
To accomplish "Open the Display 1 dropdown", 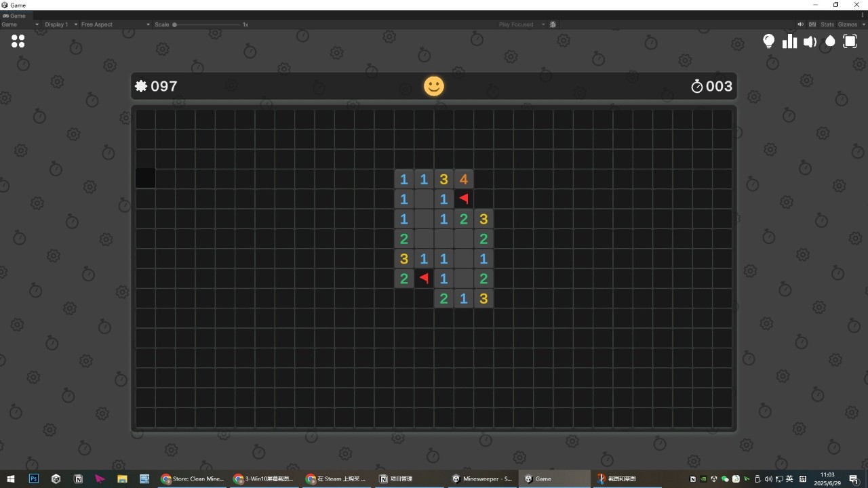I will point(60,24).
